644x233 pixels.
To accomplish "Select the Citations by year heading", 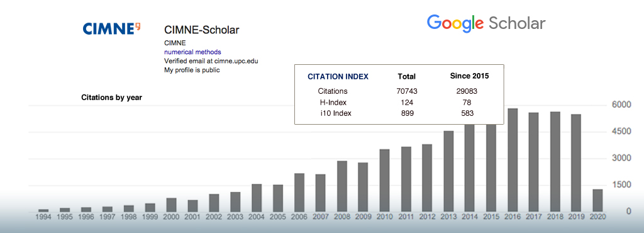I will (112, 98).
